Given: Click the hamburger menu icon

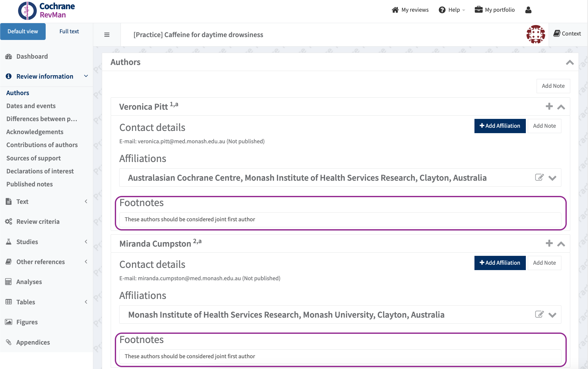Looking at the screenshot, I should pos(107,35).
